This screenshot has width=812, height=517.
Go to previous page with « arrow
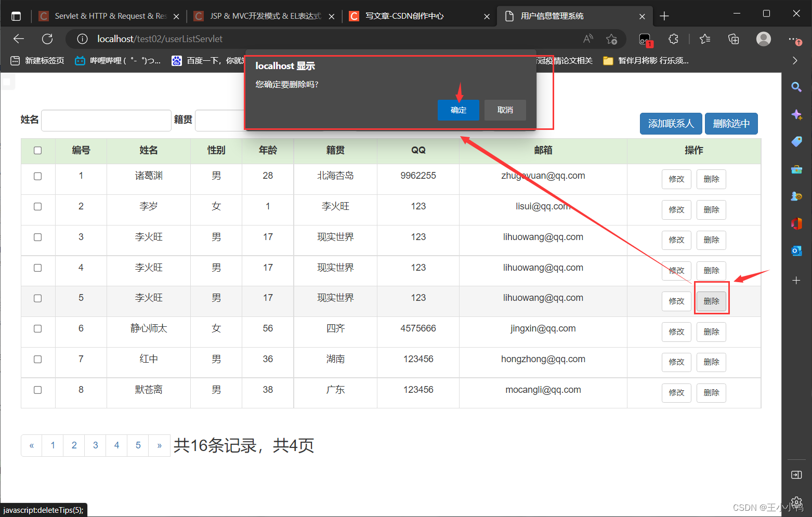tap(32, 446)
